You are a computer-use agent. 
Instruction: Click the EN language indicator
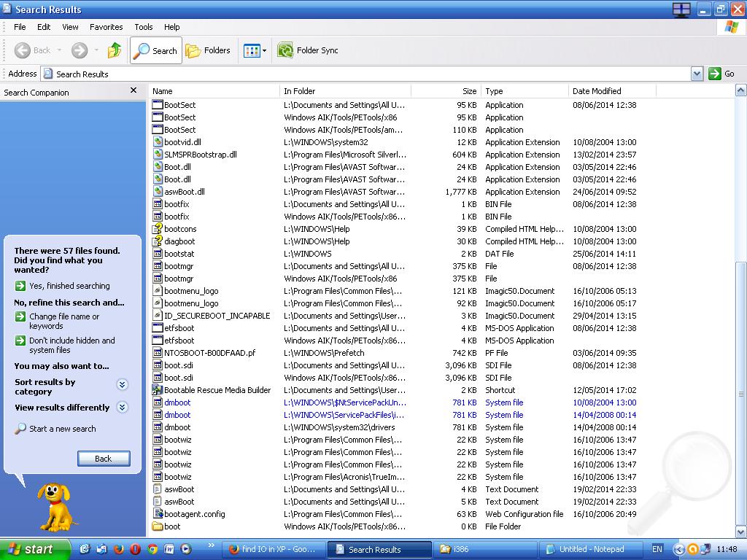[657, 549]
